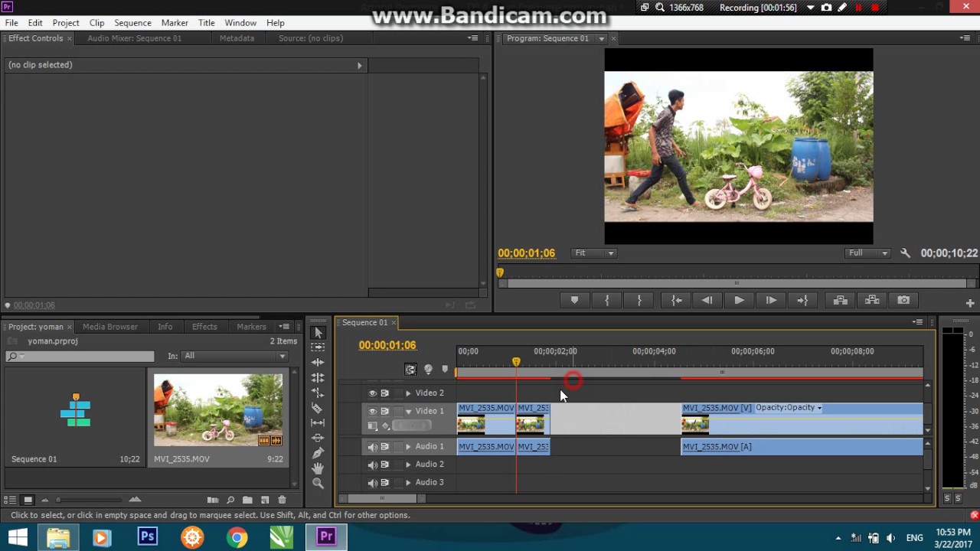Screen dimensions: 980x551
Task: Expand the Audio 3 track
Action: coord(408,483)
